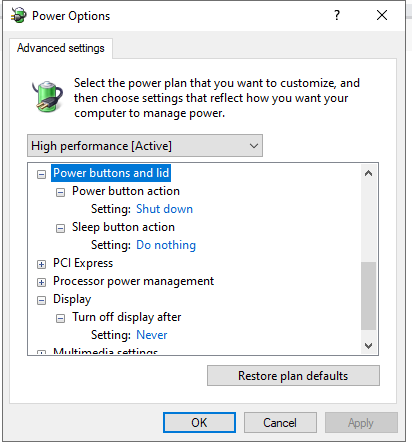This screenshot has height=446, width=412.
Task: Expand the PCI Express node
Action: (41, 264)
